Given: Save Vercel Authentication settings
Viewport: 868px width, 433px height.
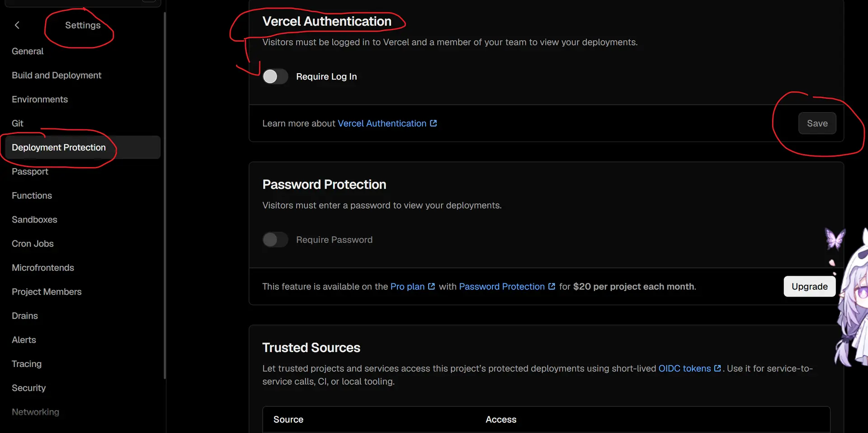Looking at the screenshot, I should [817, 123].
